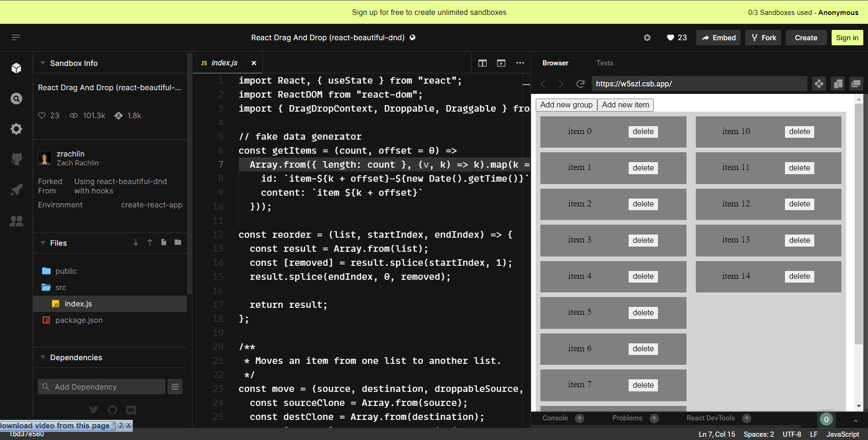Expand the bottom devtools panel chevron

coord(855,420)
